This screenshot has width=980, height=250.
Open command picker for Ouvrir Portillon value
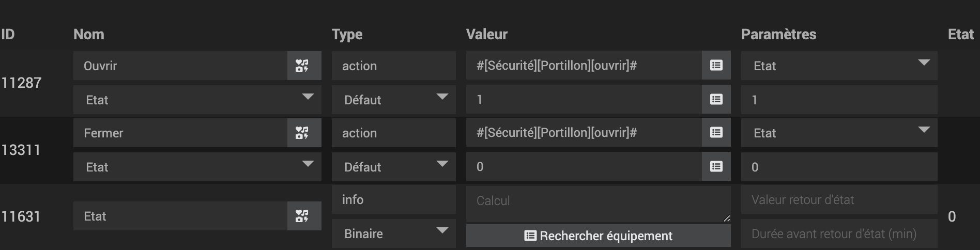[x=716, y=66]
